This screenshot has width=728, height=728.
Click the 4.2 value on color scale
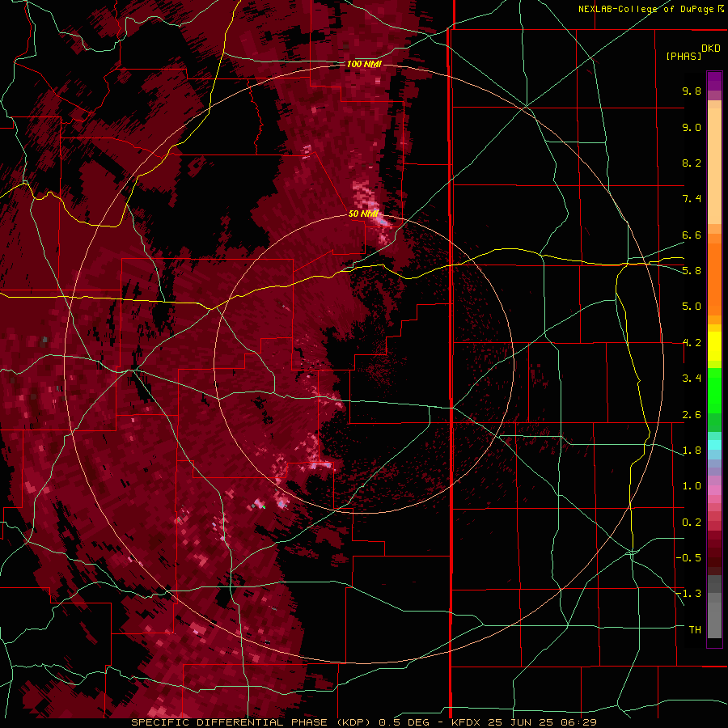coord(692,343)
